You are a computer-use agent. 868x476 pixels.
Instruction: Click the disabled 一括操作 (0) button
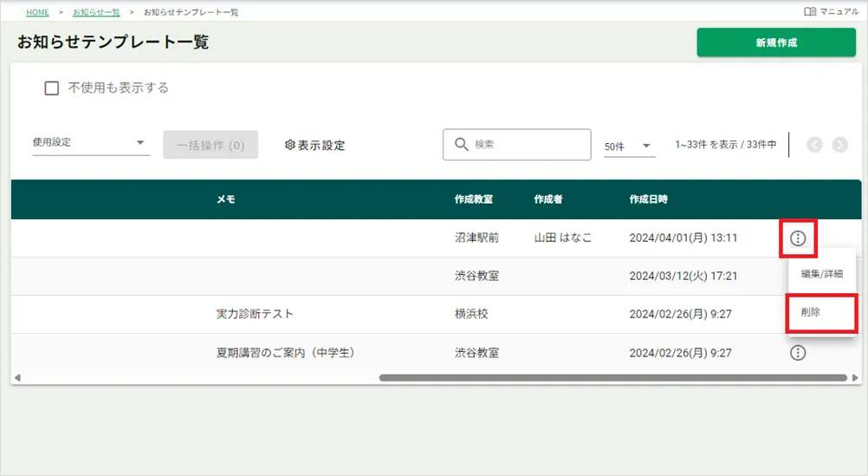[211, 145]
